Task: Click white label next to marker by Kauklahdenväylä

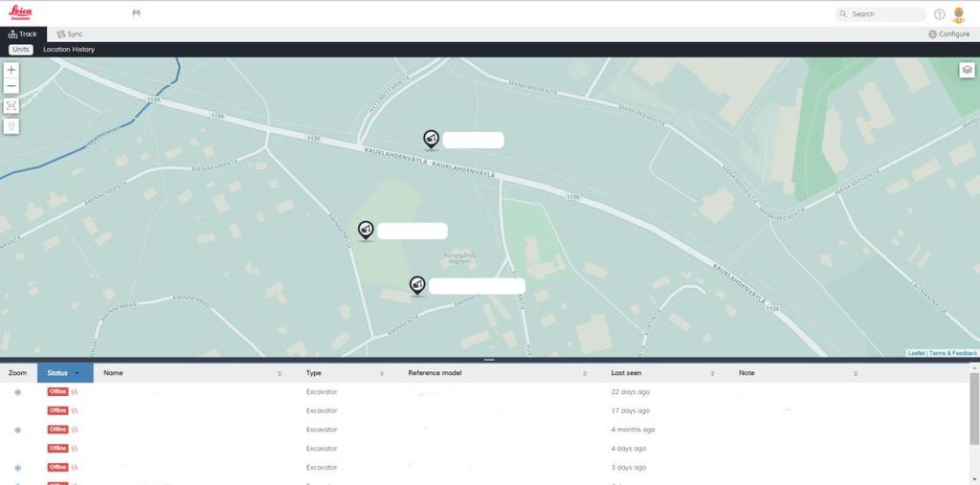Action: 473,140
